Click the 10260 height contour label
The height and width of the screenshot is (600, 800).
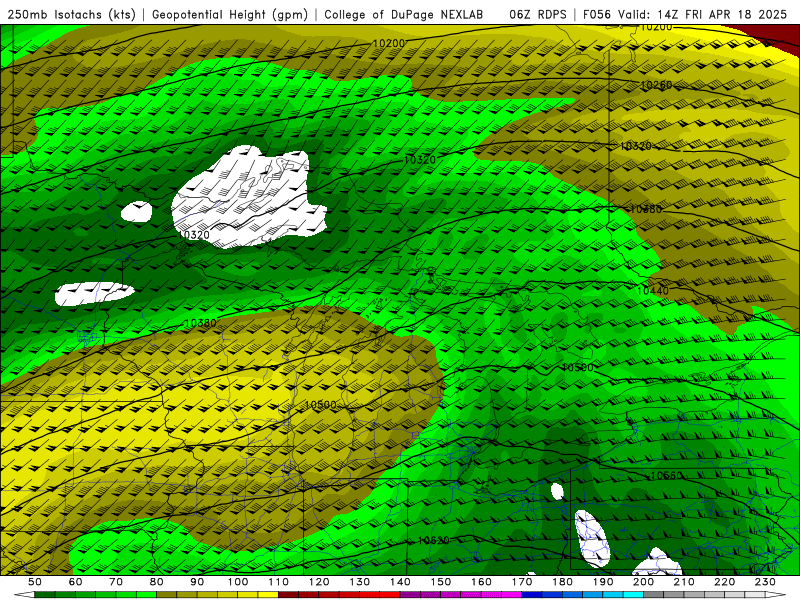[x=656, y=85]
